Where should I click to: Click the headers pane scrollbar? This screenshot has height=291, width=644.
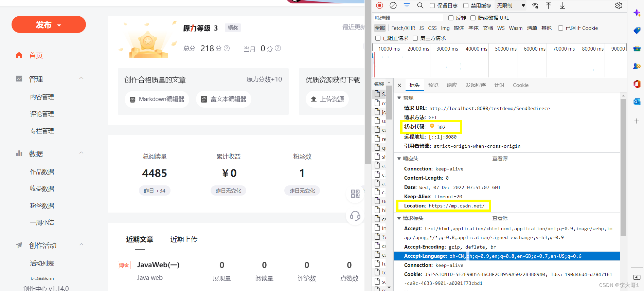click(623, 167)
